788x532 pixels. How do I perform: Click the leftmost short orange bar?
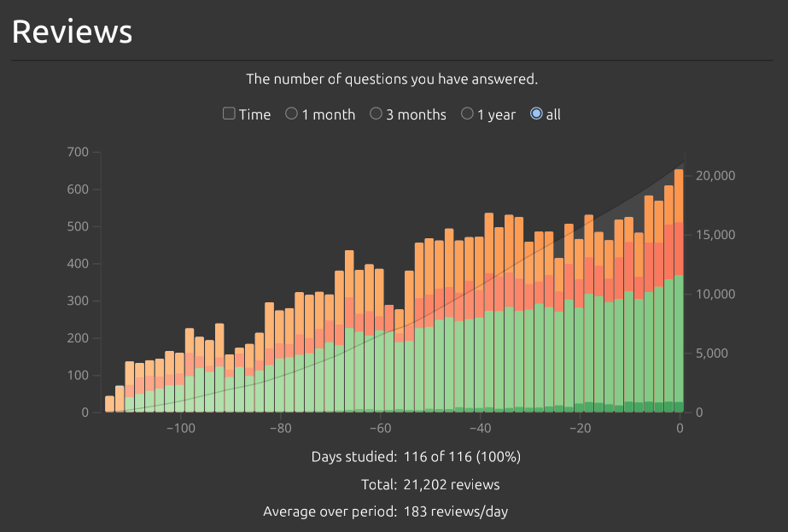(109, 404)
